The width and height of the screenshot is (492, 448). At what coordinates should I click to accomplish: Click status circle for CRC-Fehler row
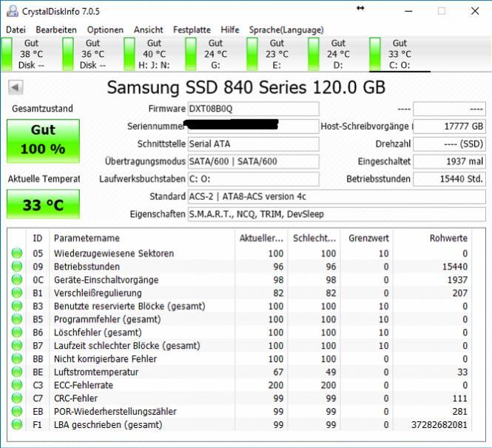(17, 398)
